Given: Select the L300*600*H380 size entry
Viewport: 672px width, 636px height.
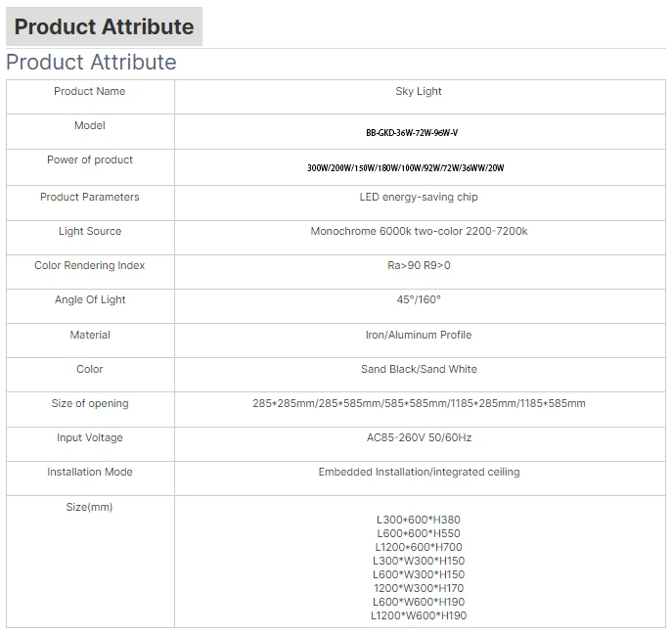Looking at the screenshot, I should tap(418, 520).
